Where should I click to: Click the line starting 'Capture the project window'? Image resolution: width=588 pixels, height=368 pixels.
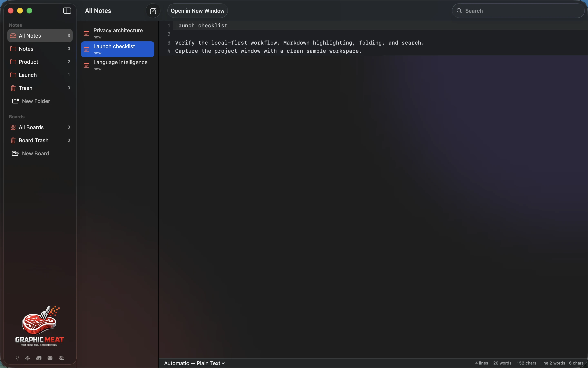coord(268,51)
